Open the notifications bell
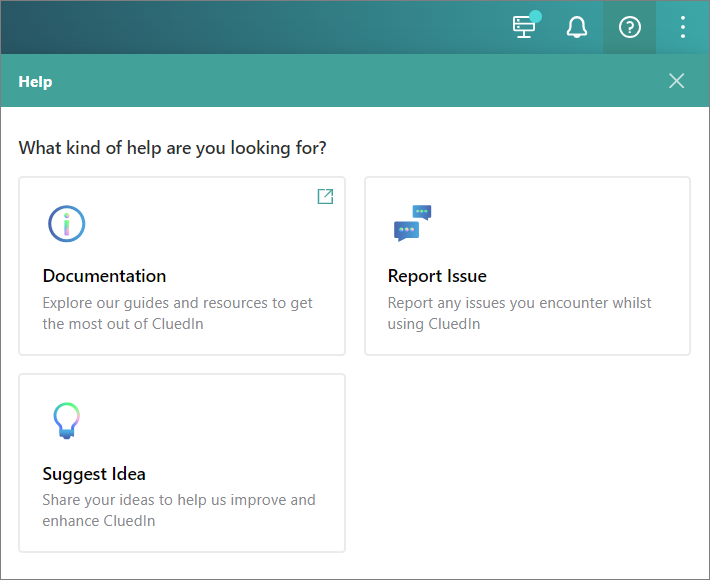The width and height of the screenshot is (710, 580). pos(577,28)
